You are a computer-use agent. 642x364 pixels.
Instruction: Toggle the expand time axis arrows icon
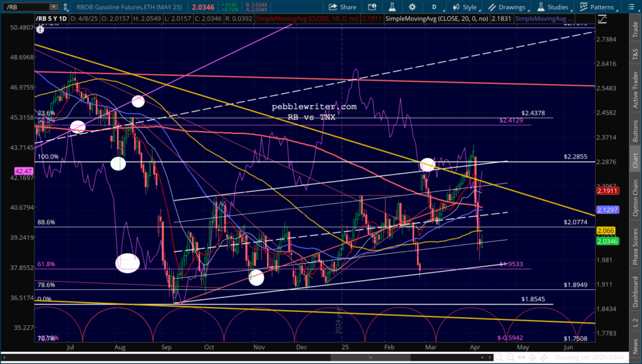(522, 358)
